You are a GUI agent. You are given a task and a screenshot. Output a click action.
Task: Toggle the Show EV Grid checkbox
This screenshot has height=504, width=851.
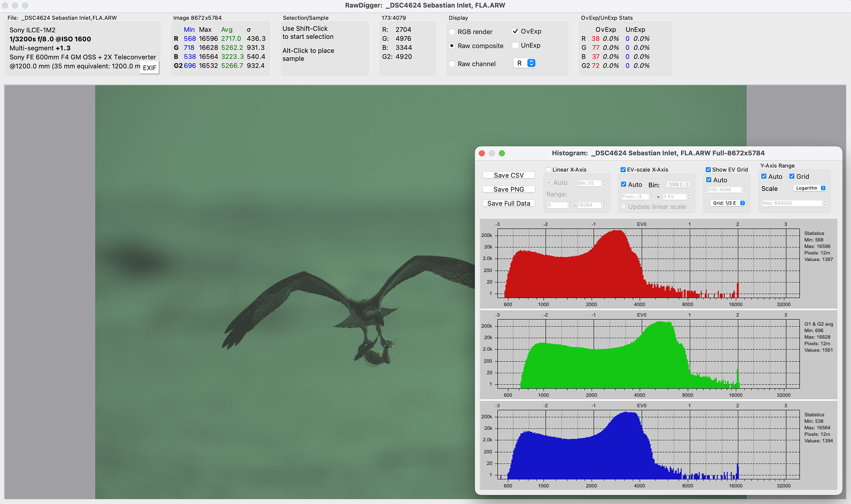(x=708, y=169)
